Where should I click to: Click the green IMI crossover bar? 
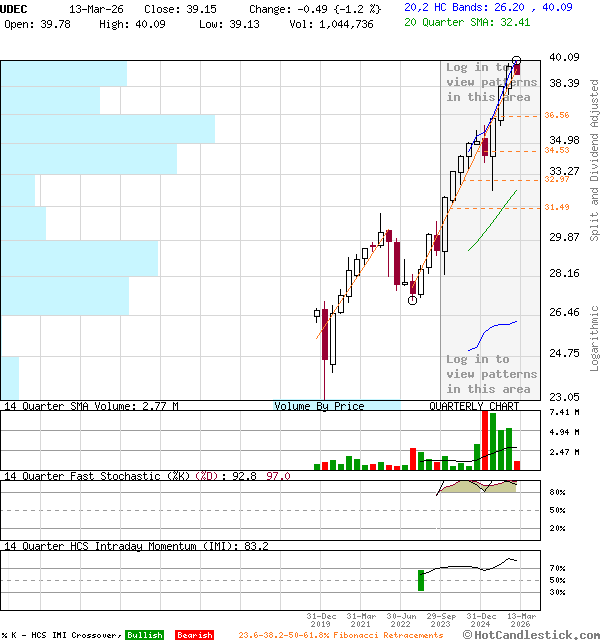point(421,580)
